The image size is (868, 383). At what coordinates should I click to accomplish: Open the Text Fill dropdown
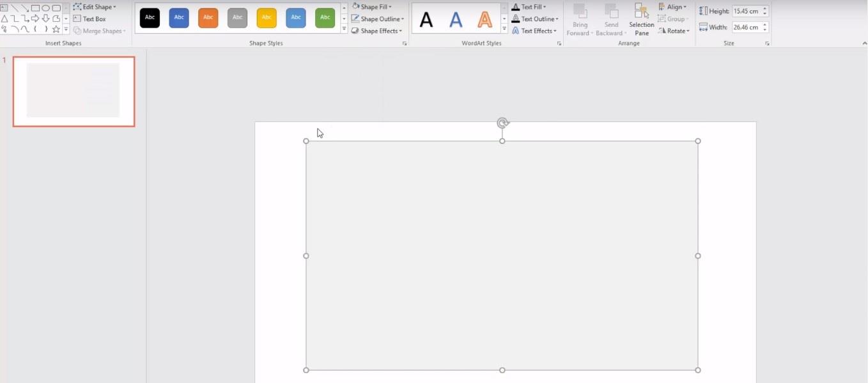(x=529, y=7)
